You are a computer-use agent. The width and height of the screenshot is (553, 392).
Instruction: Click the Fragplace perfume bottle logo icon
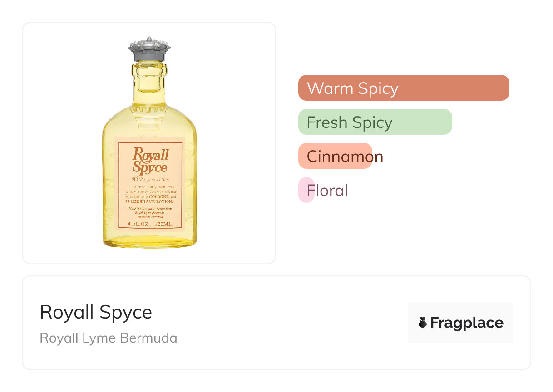[x=423, y=323]
